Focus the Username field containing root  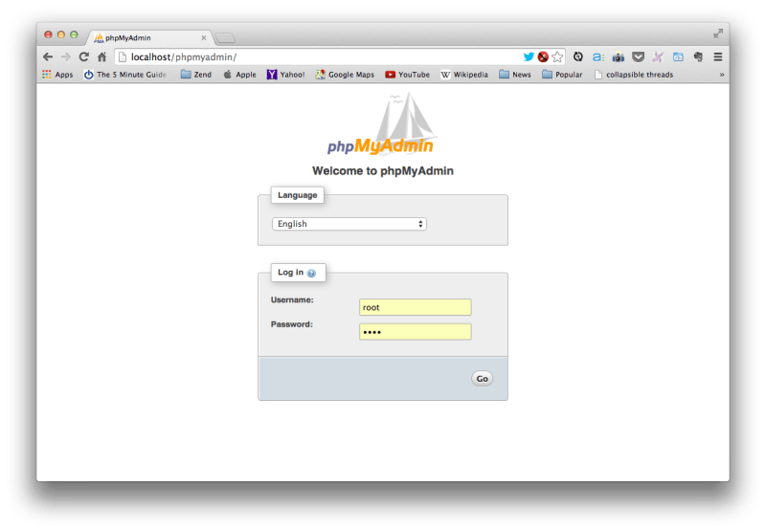click(x=416, y=307)
